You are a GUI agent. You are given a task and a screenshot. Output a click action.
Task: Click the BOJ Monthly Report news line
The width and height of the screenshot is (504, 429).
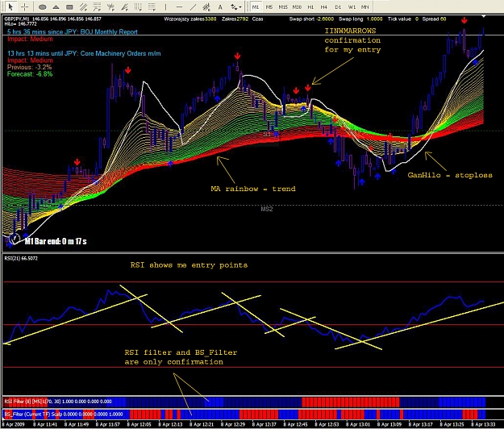73,31
